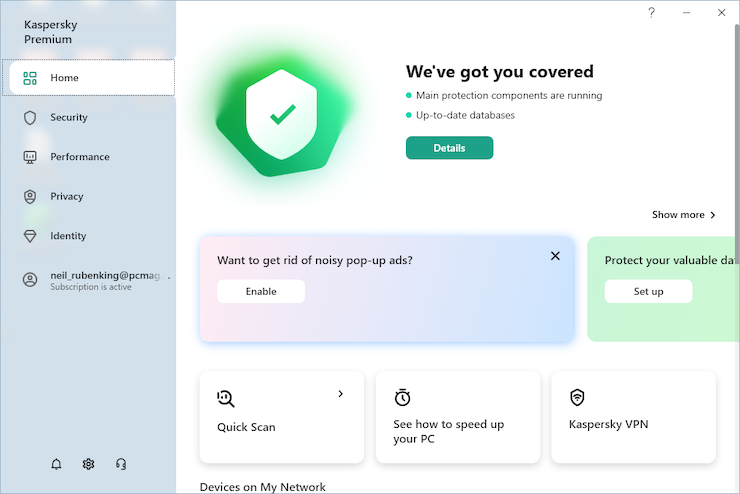The width and height of the screenshot is (740, 494).
Task: Click 'Want to get rid of noisy pop-up ads?' text
Action: [x=315, y=260]
